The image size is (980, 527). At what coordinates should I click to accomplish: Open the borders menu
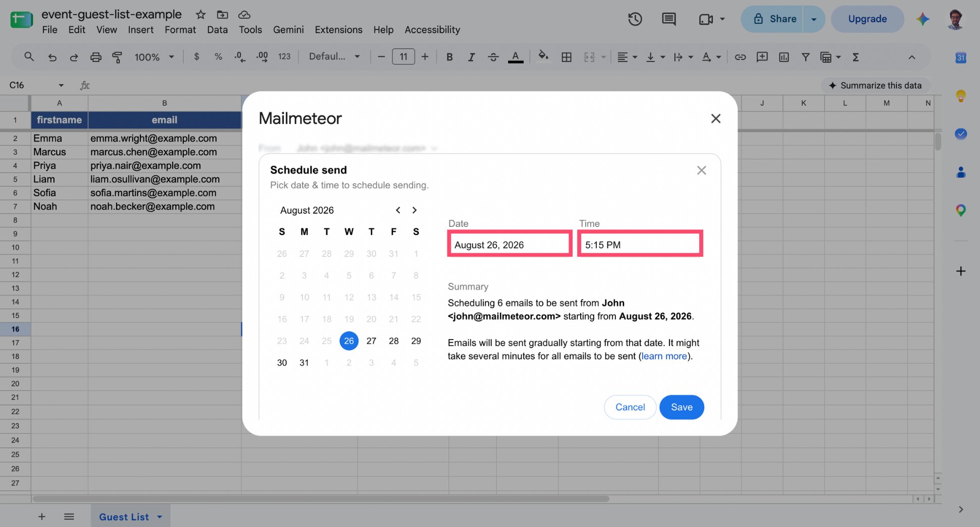[x=566, y=57]
